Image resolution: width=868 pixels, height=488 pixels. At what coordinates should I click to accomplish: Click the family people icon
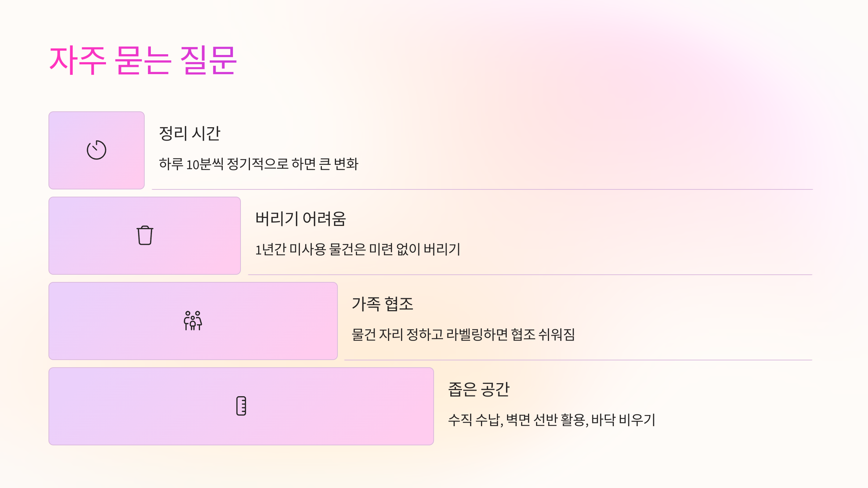193,321
